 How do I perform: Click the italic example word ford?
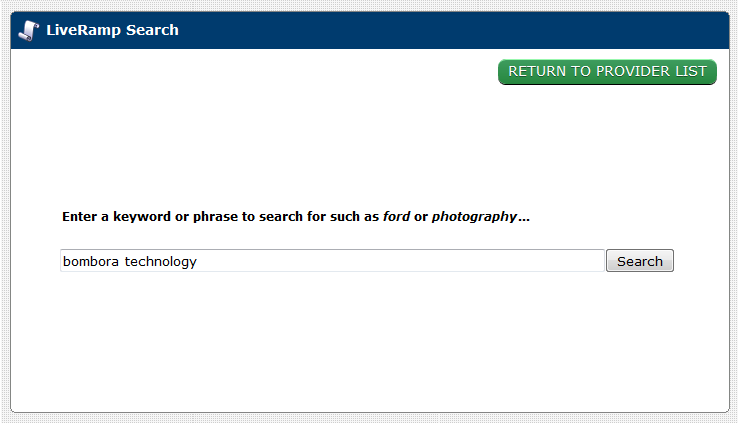(396, 216)
